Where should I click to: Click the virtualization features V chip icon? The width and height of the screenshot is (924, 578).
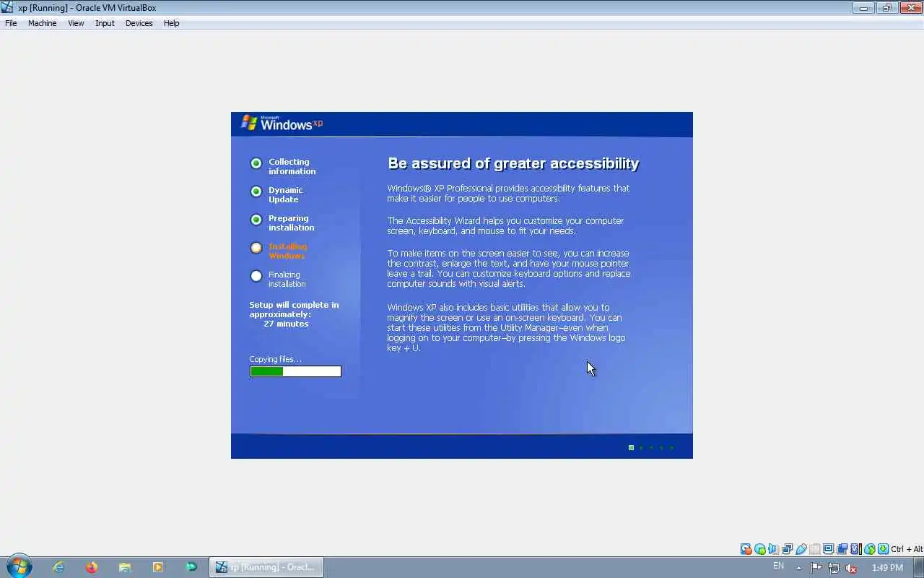[855, 549]
